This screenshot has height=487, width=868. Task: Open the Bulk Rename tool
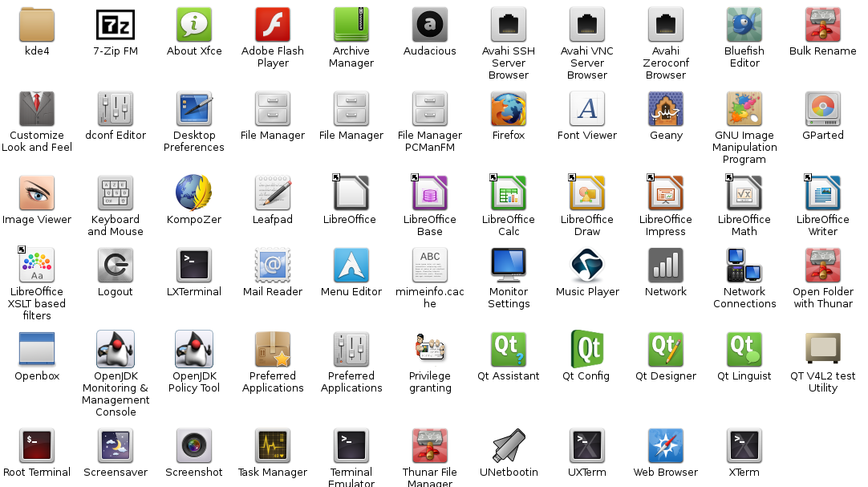822,25
